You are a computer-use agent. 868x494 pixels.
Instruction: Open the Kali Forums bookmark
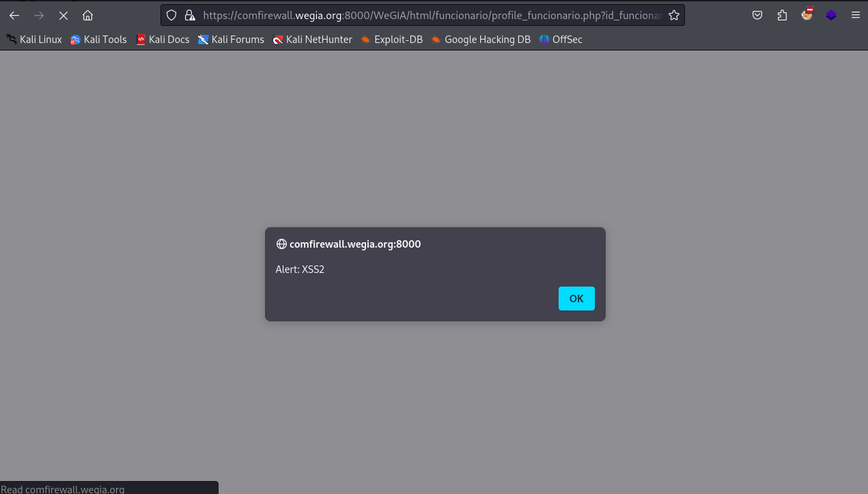pyautogui.click(x=231, y=40)
